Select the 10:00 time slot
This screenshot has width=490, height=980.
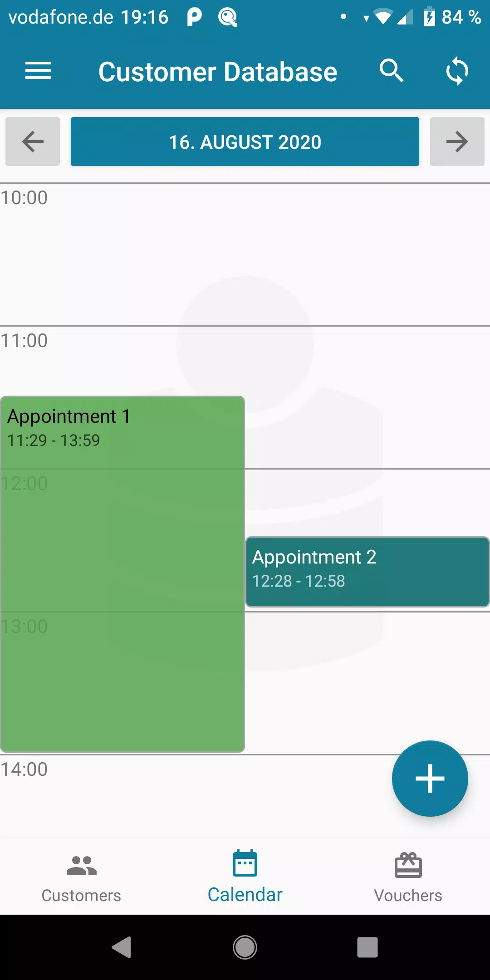245,255
